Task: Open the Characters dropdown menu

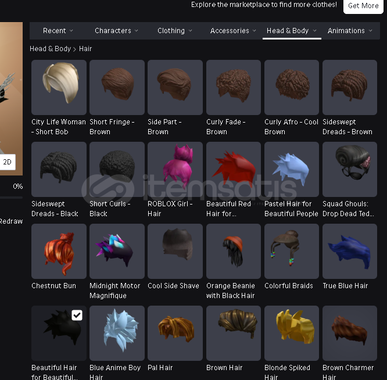Action: pos(116,31)
